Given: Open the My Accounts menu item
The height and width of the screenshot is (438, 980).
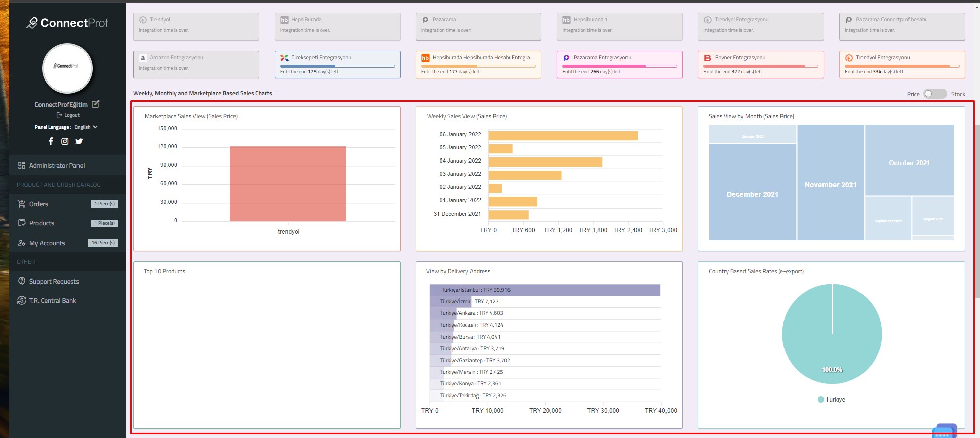Looking at the screenshot, I should [47, 243].
